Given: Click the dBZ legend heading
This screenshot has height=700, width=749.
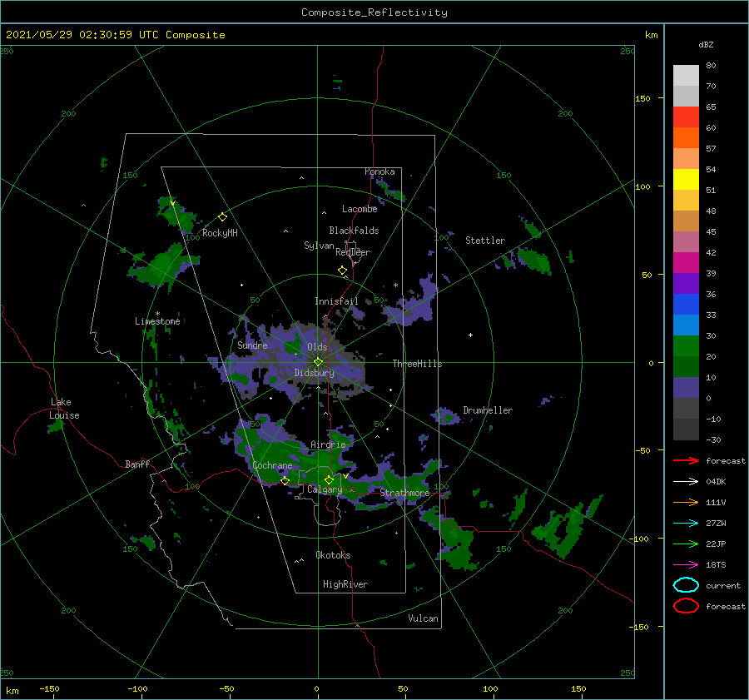Looking at the screenshot, I should (x=706, y=44).
